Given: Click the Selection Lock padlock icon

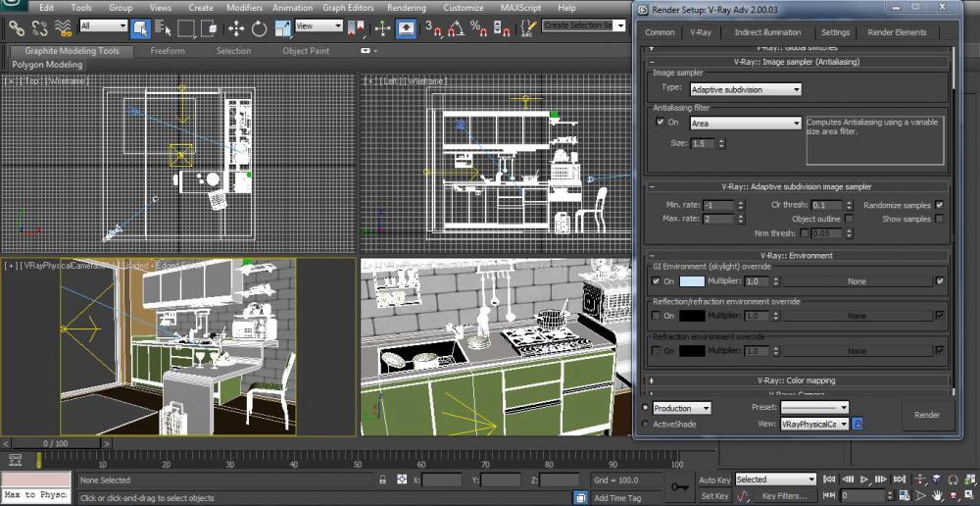Looking at the screenshot, I should pyautogui.click(x=382, y=480).
